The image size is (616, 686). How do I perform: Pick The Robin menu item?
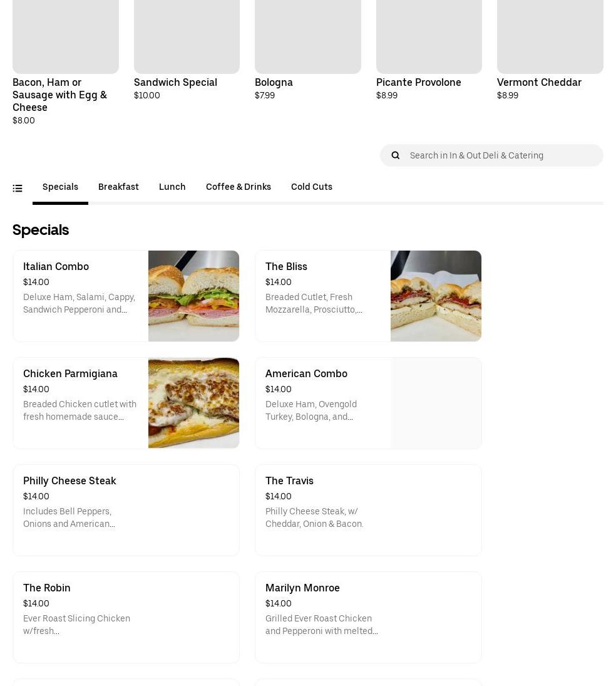pos(47,588)
